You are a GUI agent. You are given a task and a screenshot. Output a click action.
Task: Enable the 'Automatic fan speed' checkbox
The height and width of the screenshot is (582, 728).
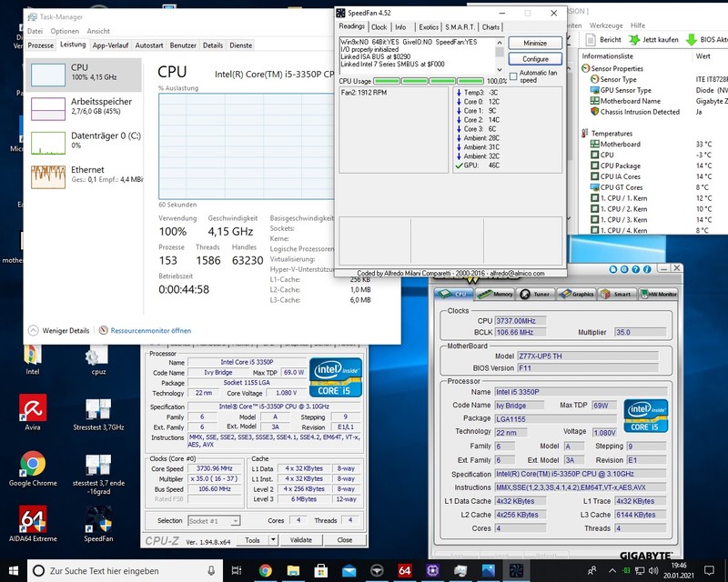click(x=513, y=76)
